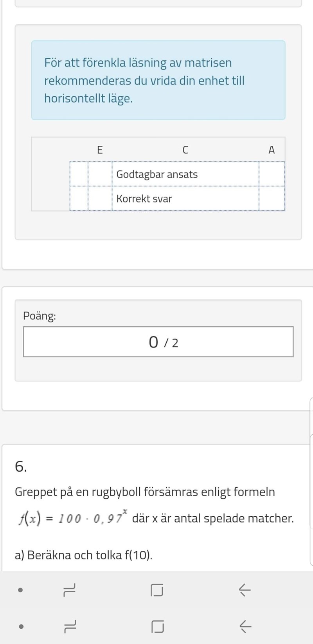Viewport: 313px width, 644px height.
Task: Tap the back arrow in the lower navigation row
Action: pyautogui.click(x=245, y=627)
